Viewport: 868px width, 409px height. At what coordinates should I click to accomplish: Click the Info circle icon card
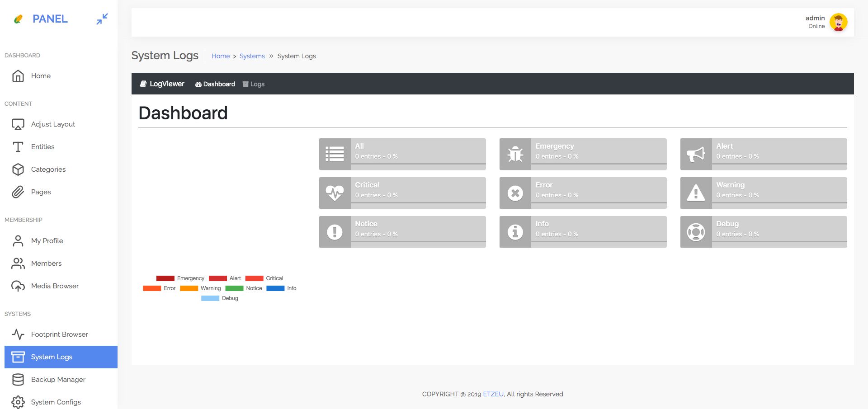[x=515, y=232]
